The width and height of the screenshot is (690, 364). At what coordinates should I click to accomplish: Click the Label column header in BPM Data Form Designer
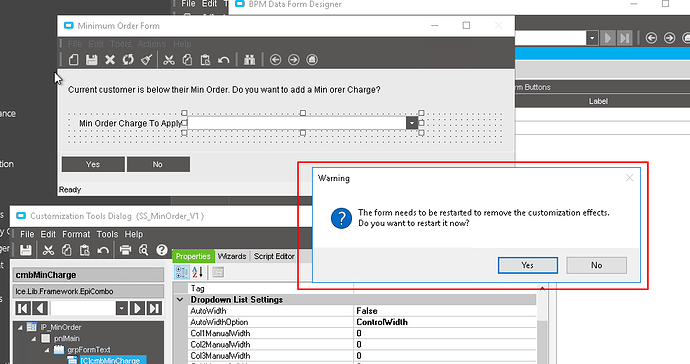pos(598,101)
